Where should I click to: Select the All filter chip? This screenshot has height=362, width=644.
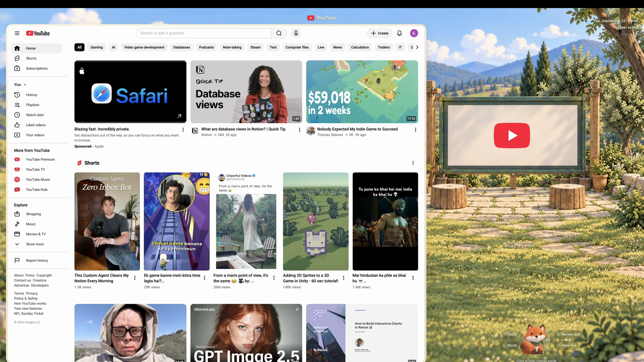[x=79, y=47]
